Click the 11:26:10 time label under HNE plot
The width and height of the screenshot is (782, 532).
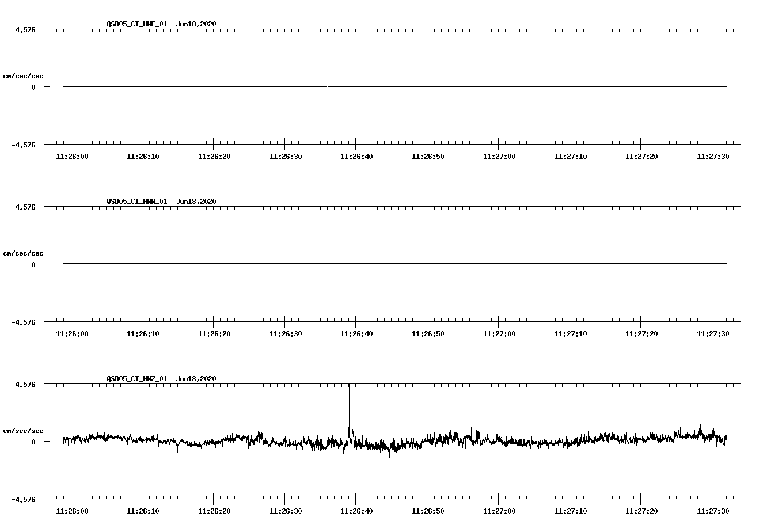(x=143, y=156)
